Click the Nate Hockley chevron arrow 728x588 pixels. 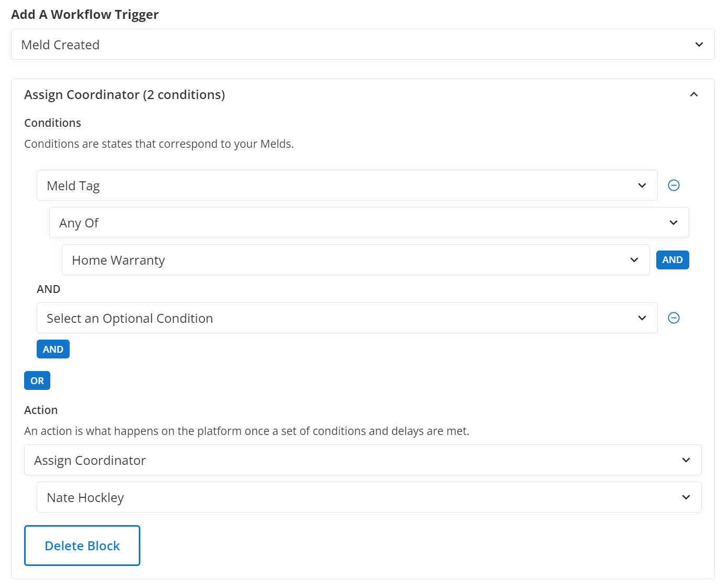coord(686,497)
